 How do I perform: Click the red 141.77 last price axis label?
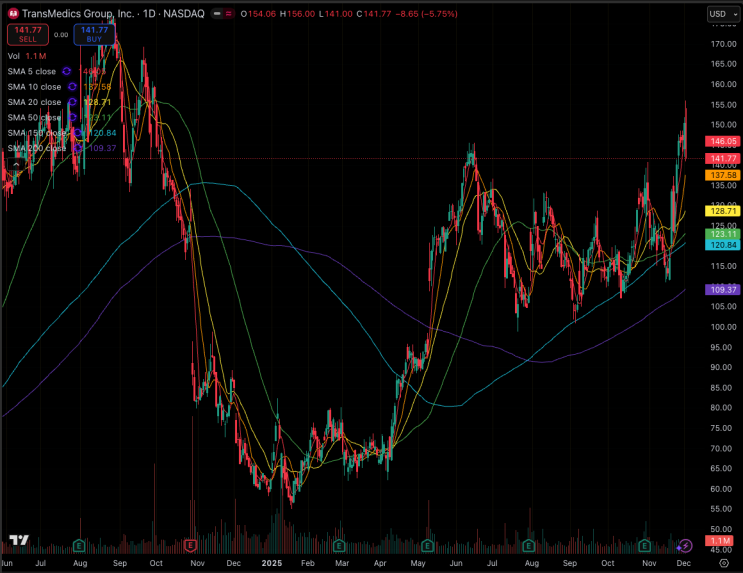click(723, 158)
